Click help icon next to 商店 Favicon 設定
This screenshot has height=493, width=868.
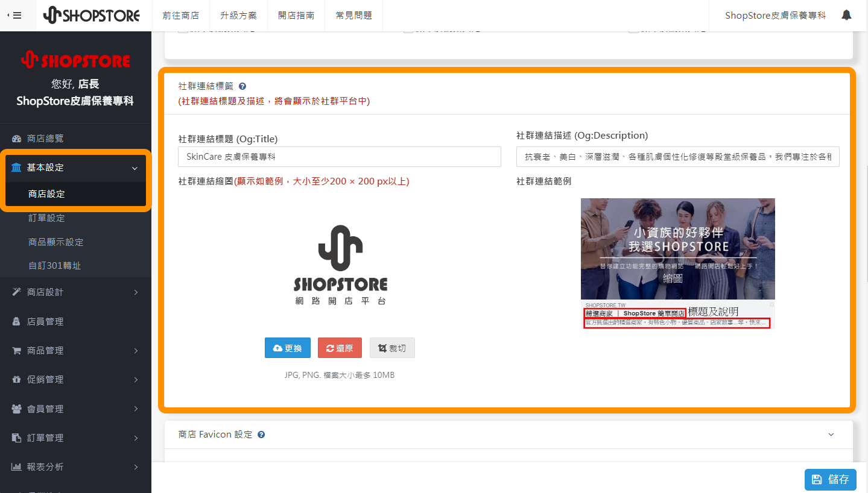[261, 435]
